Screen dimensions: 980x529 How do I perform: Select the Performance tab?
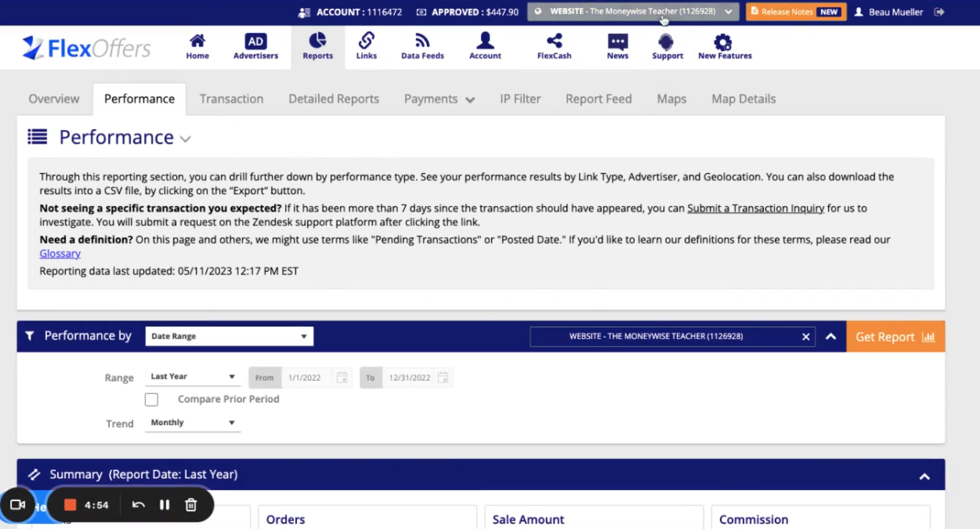coord(139,99)
